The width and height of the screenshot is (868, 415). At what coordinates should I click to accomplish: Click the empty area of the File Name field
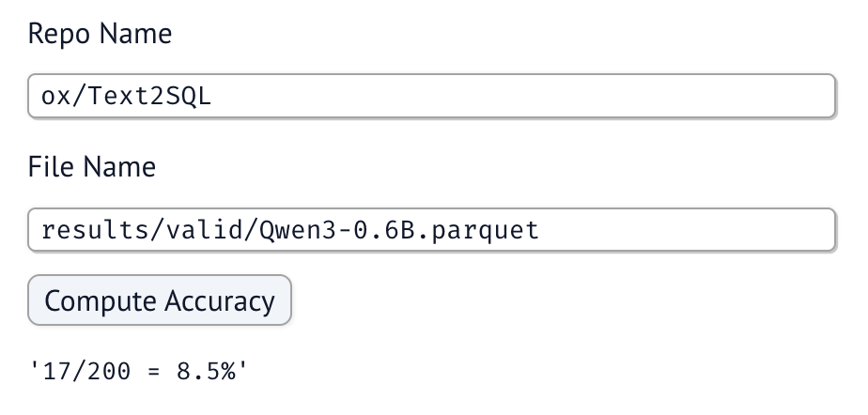click(x=687, y=230)
